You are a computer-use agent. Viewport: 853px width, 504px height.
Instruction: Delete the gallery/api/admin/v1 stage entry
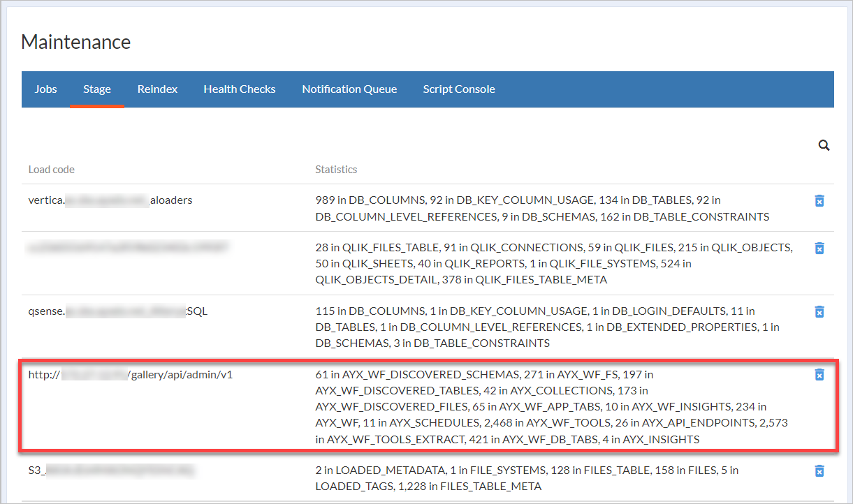(x=819, y=375)
